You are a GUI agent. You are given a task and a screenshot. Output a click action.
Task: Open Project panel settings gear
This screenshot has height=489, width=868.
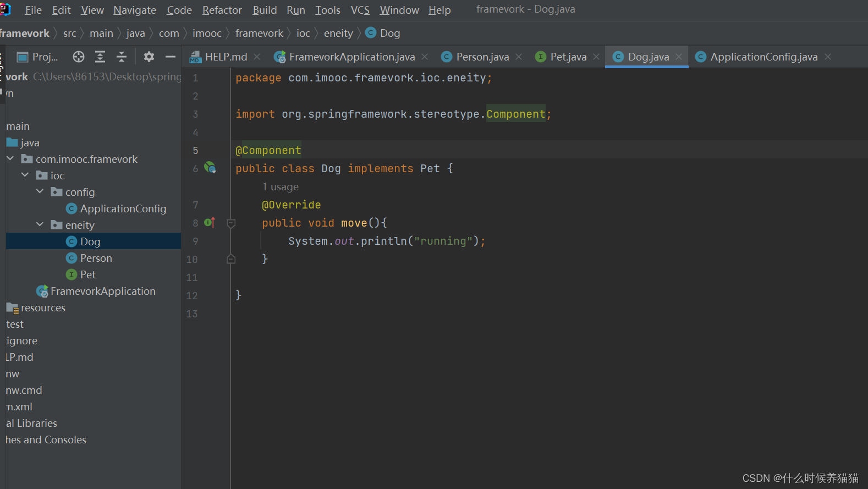tap(149, 57)
